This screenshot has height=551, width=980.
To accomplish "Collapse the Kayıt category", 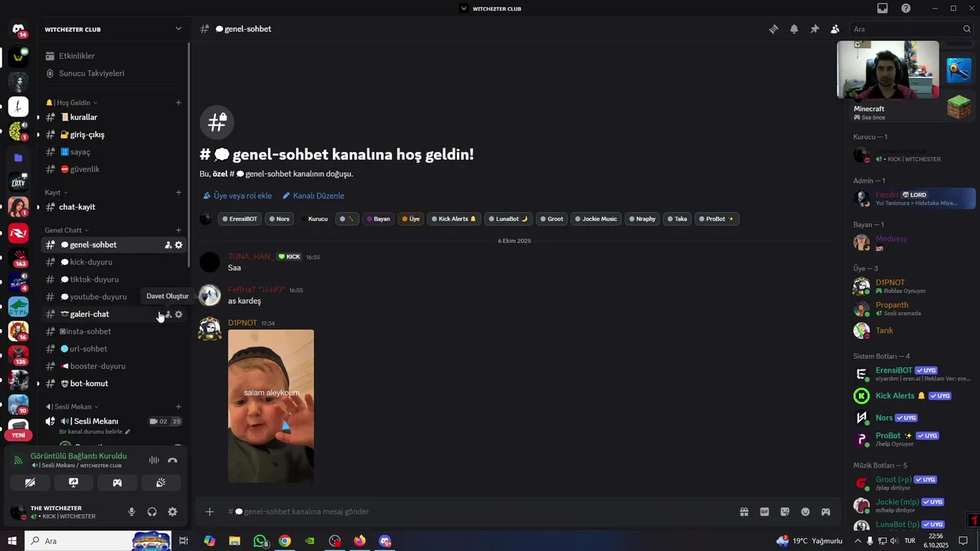I will tap(56, 193).
